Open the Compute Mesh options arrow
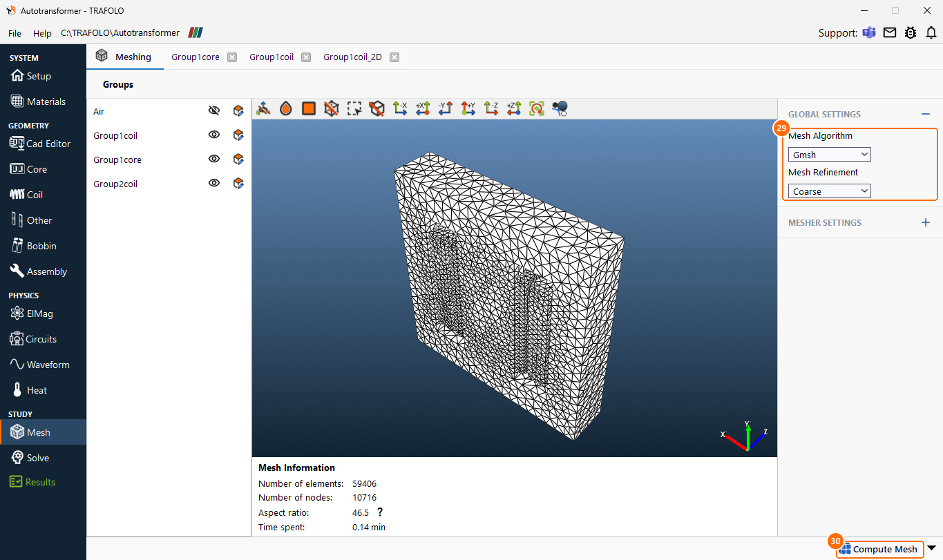Image resolution: width=943 pixels, height=560 pixels. 931,548
